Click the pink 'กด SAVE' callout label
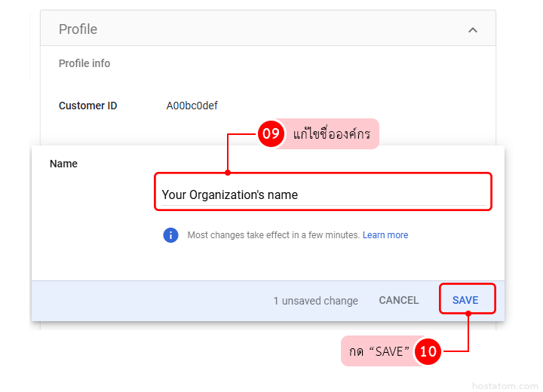The width and height of the screenshot is (543, 392). [379, 351]
